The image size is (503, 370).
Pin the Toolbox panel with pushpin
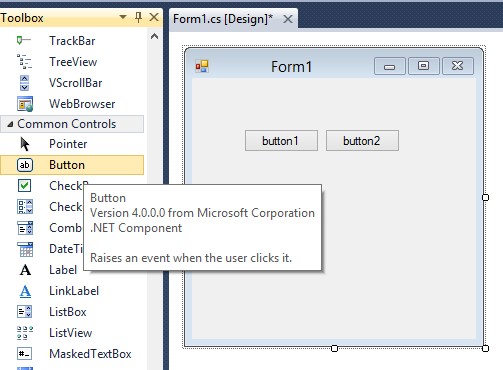(139, 17)
